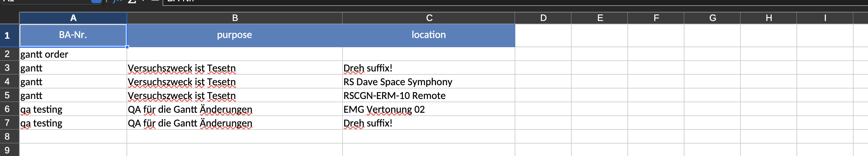Click the 'purpose' header cell
This screenshot has width=868, height=156.
pyautogui.click(x=234, y=35)
